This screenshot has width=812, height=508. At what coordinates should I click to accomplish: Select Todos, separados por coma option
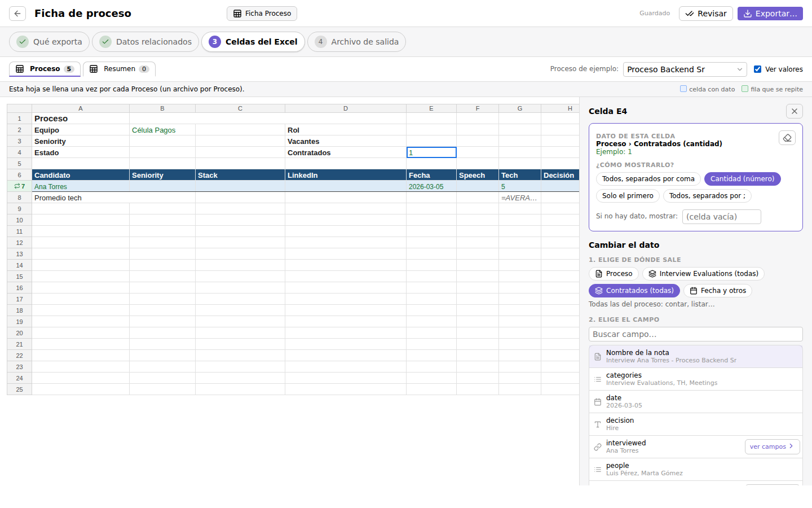[648, 179]
